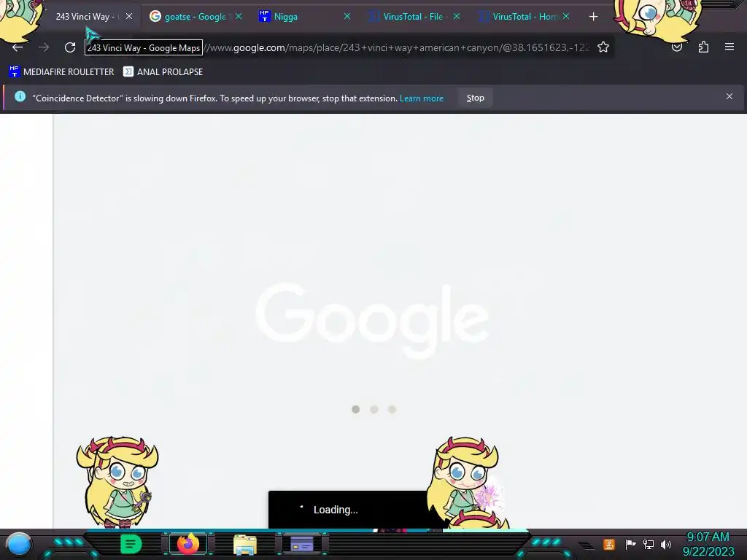Open the Action Center flag icon
Image resolution: width=747 pixels, height=560 pixels.
click(630, 544)
